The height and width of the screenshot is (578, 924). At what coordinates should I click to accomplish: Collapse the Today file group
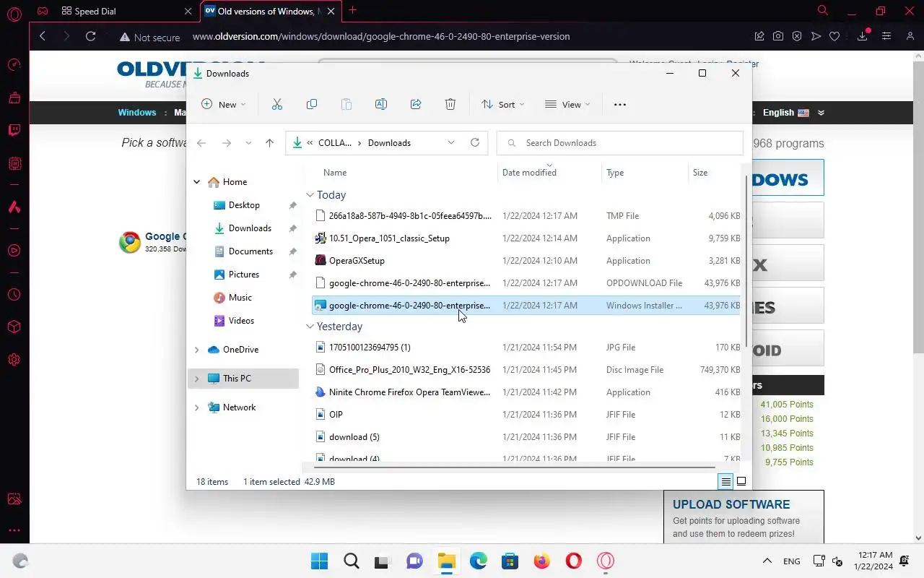pyautogui.click(x=310, y=195)
